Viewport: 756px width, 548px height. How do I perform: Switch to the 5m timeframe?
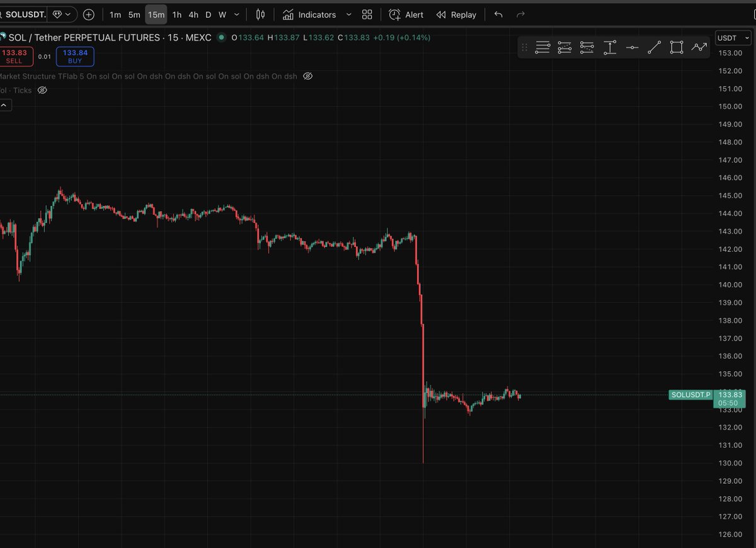(x=134, y=14)
